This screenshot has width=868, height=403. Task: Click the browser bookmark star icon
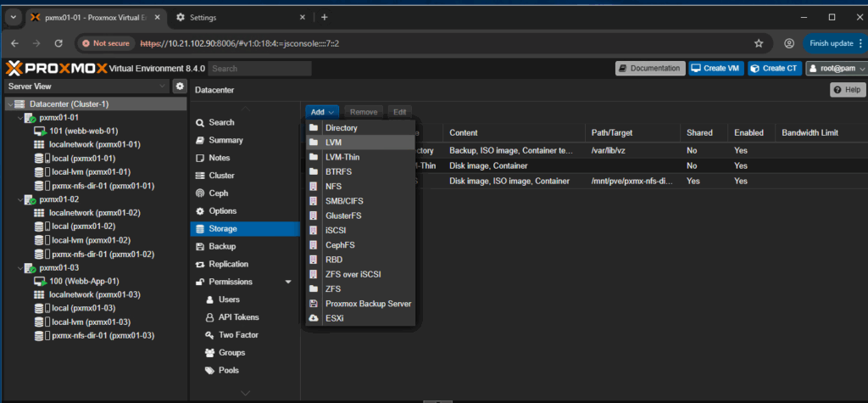coord(759,43)
